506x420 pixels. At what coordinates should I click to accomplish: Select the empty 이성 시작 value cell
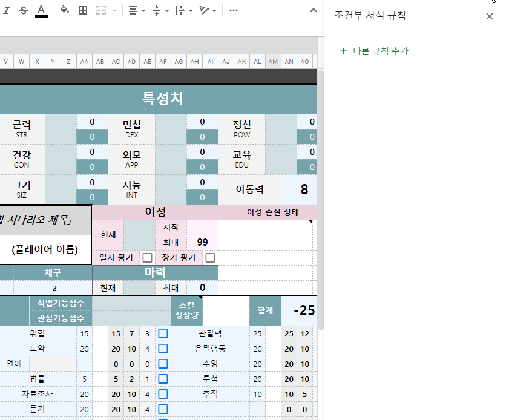[x=202, y=228]
